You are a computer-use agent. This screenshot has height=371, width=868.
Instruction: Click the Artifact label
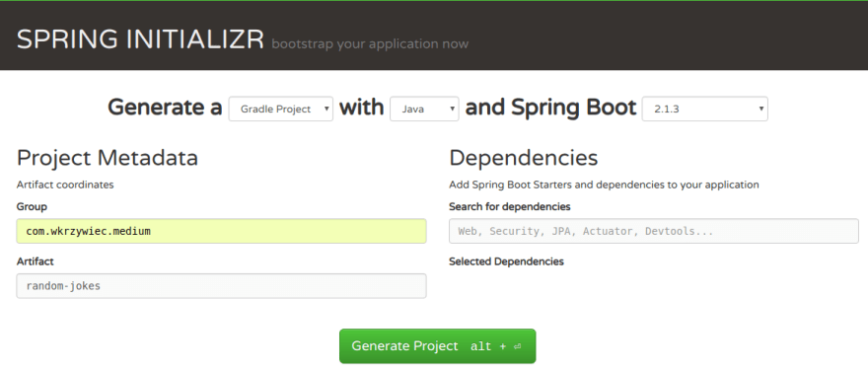coord(35,261)
